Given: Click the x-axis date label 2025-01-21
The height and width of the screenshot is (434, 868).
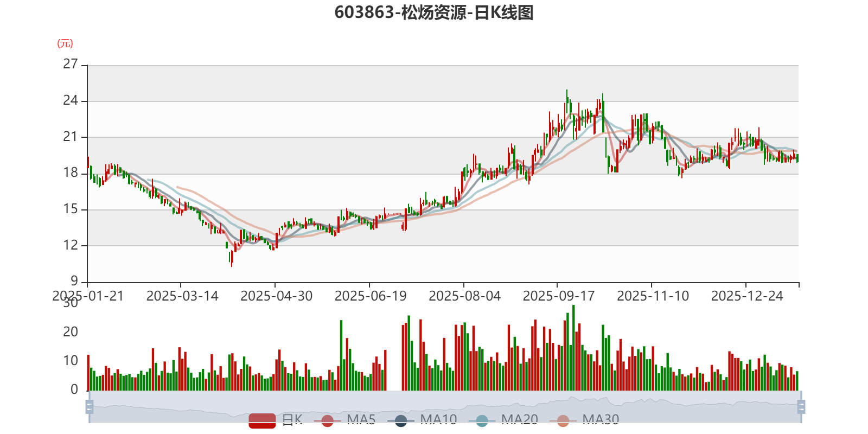Looking at the screenshot, I should tap(88, 296).
